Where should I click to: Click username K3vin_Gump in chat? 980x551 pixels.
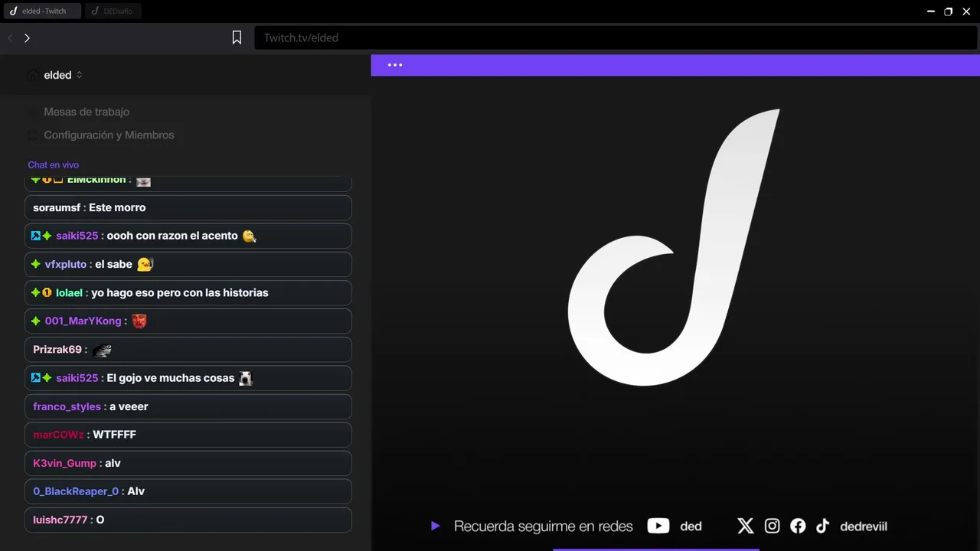click(x=64, y=463)
